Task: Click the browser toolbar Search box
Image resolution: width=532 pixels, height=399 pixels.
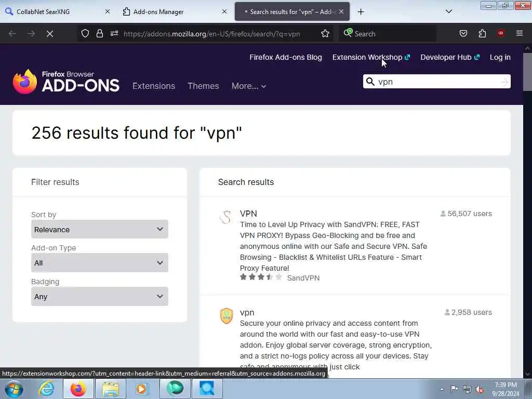Action: 387,34
